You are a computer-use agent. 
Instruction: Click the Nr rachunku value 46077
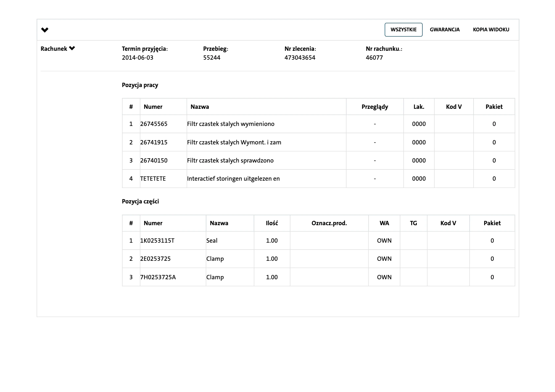(374, 58)
